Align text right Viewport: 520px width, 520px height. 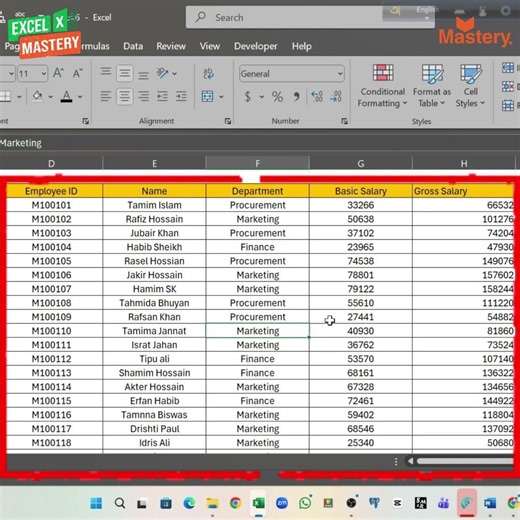click(x=143, y=96)
